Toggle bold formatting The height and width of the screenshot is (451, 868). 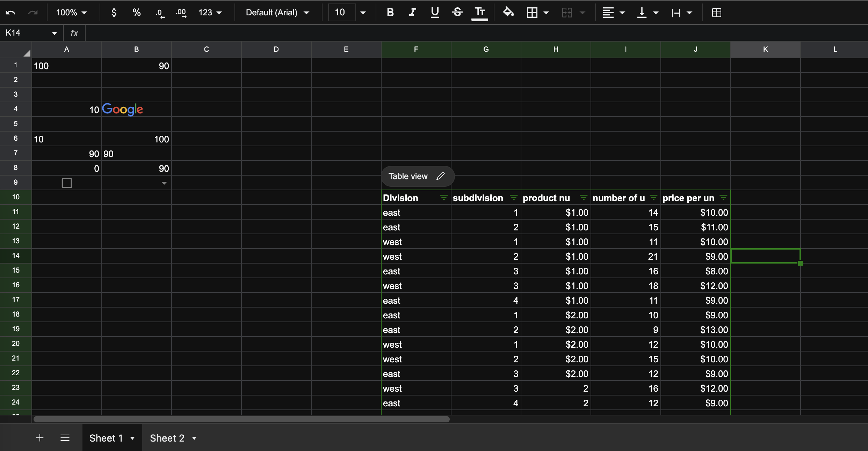[390, 13]
